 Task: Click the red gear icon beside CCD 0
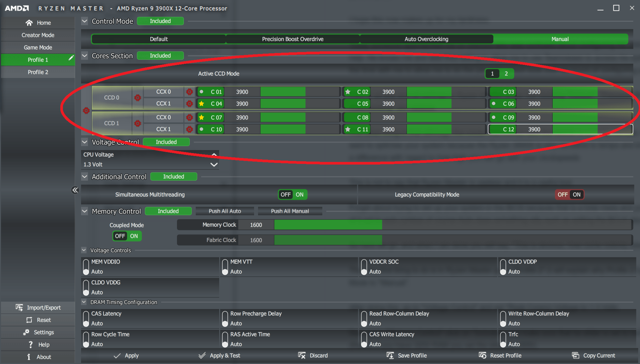click(138, 98)
